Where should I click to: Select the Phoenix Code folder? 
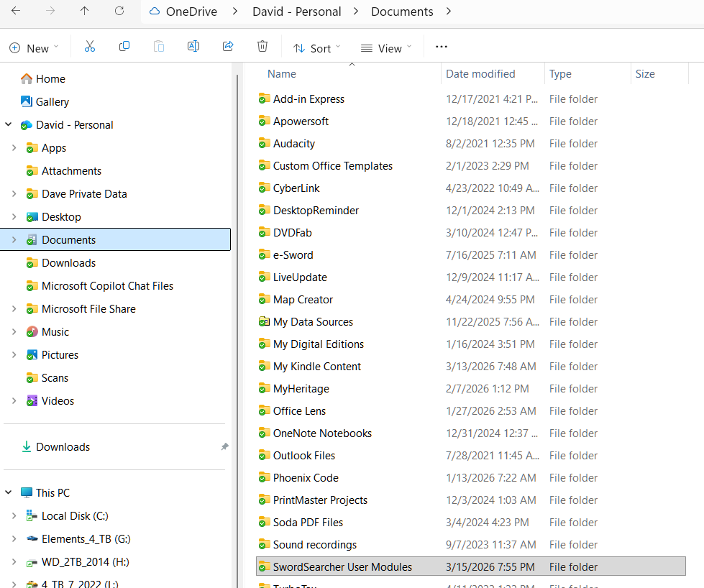[x=306, y=477]
